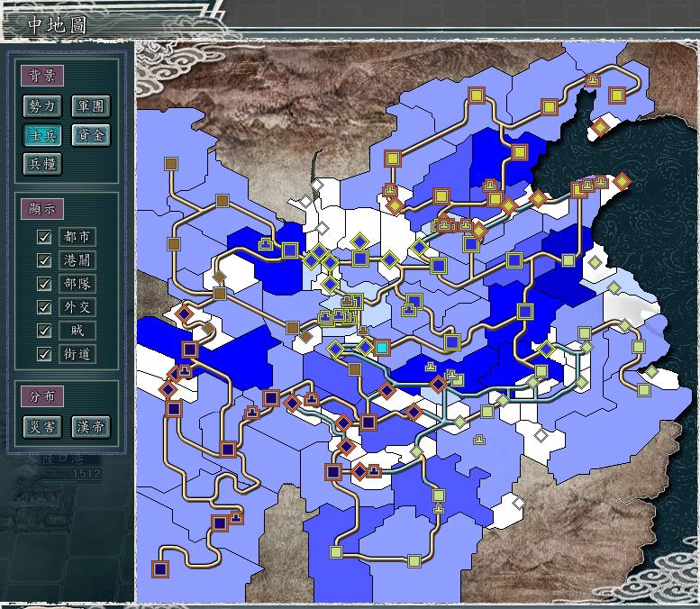The width and height of the screenshot is (700, 609).
Task: Click the topmost brown city square in northwest
Action: coord(171,163)
